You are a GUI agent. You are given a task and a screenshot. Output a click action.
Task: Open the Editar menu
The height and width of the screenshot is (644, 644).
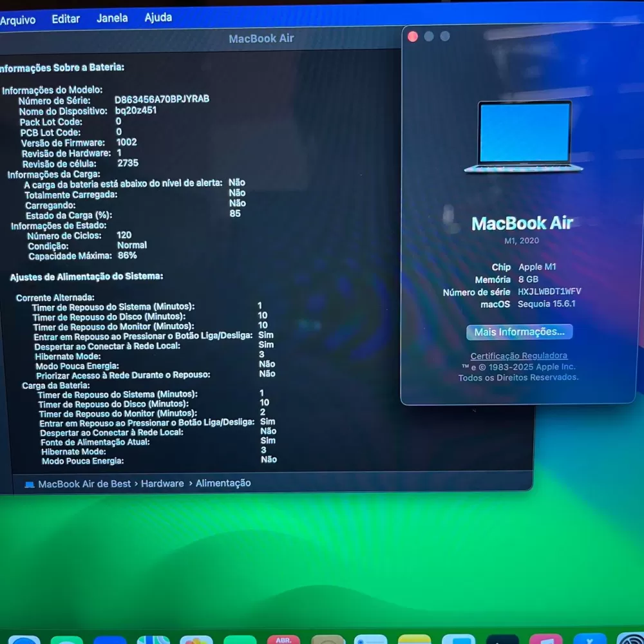[66, 19]
